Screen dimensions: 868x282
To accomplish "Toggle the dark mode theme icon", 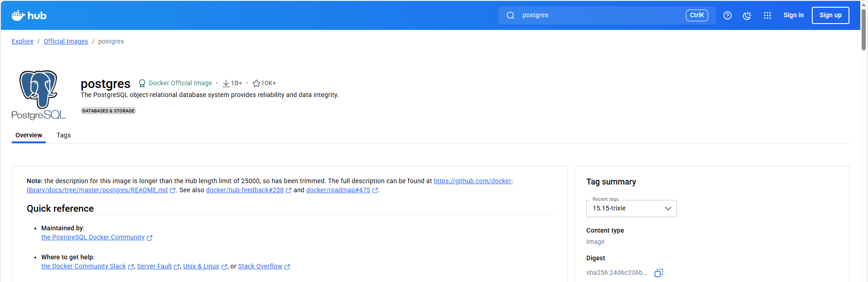I will (747, 15).
